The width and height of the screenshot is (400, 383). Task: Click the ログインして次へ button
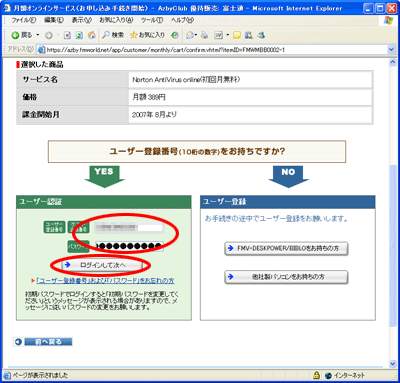(102, 265)
